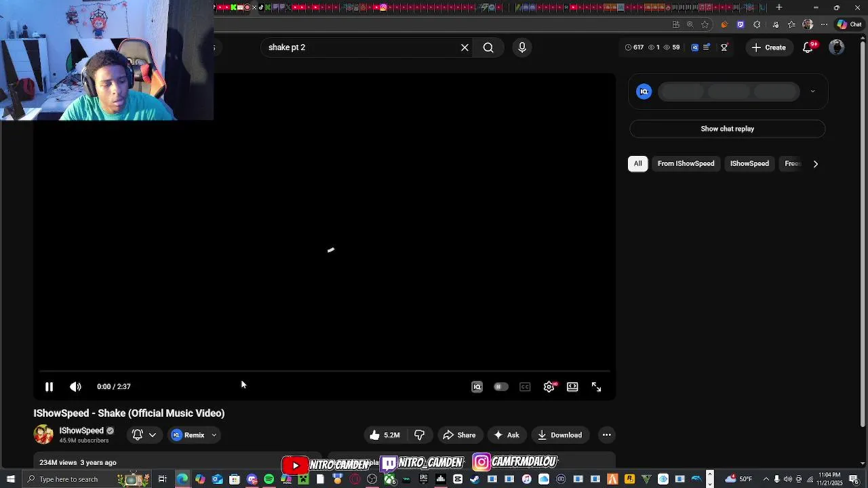Open vidIQ list menu icon in header
This screenshot has width=868, height=488.
click(707, 47)
